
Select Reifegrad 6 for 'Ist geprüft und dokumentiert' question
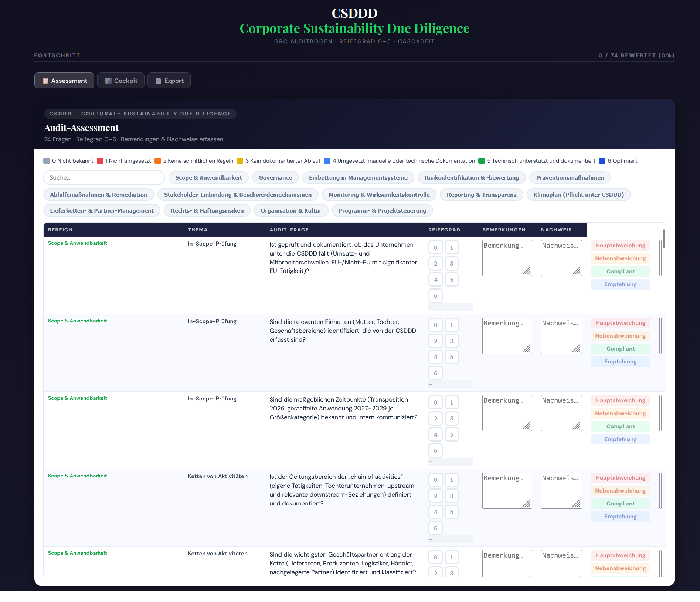435,296
